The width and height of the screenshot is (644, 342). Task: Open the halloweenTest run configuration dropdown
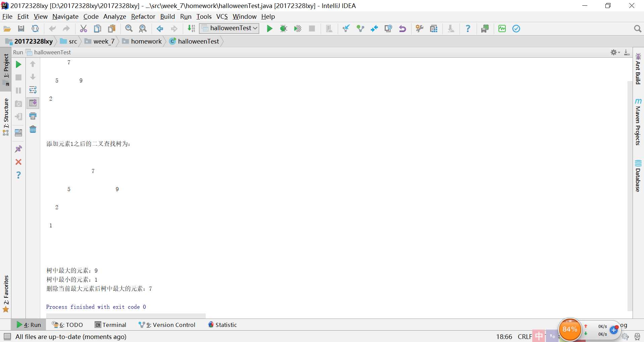point(229,28)
